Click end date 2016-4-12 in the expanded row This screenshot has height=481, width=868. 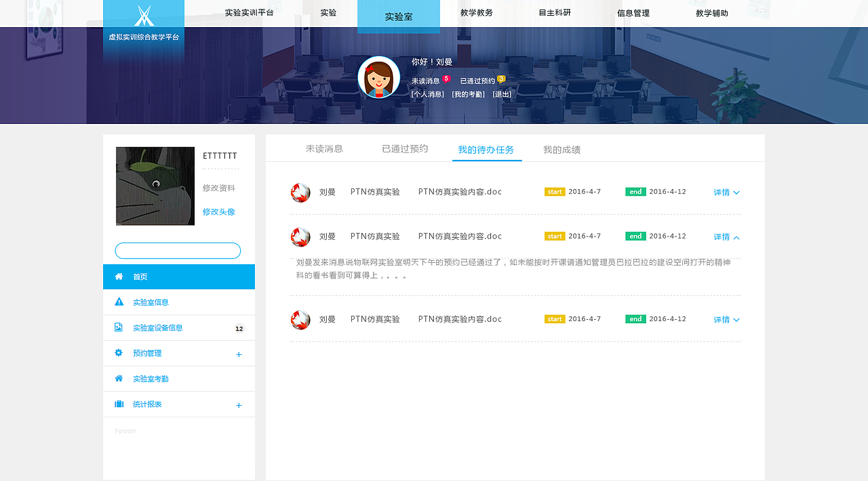(667, 236)
